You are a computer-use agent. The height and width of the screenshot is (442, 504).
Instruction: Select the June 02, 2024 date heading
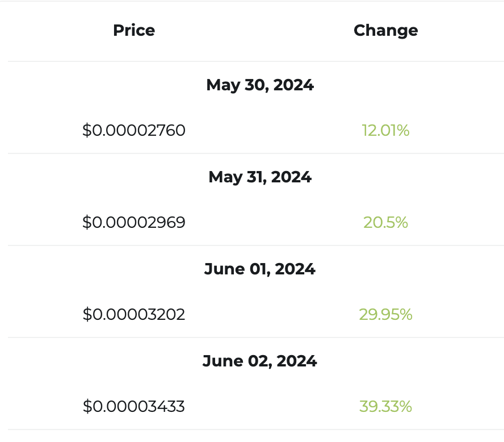click(260, 361)
